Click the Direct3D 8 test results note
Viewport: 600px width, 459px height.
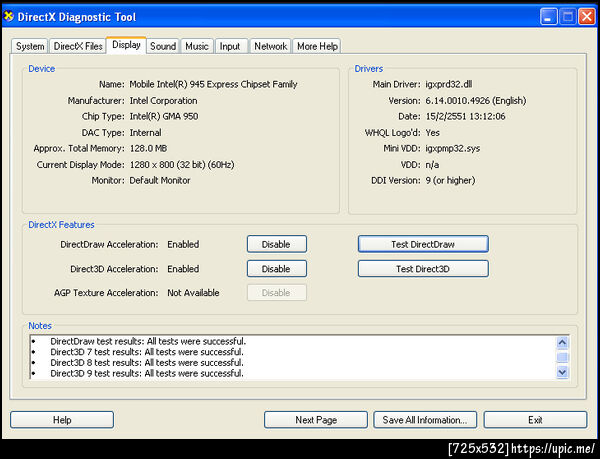pyautogui.click(x=147, y=363)
